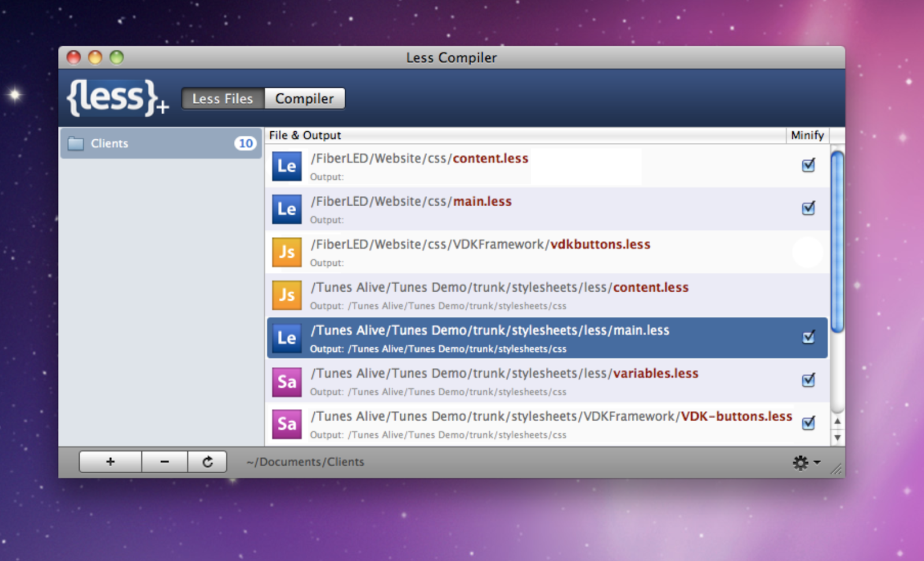Image resolution: width=924 pixels, height=561 pixels.
Task: Click the File & Output column header
Action: click(x=526, y=135)
